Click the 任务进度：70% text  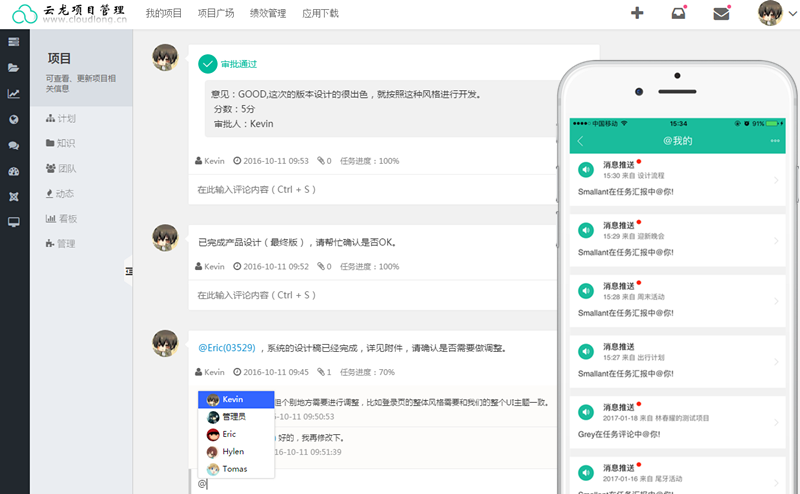coord(367,372)
